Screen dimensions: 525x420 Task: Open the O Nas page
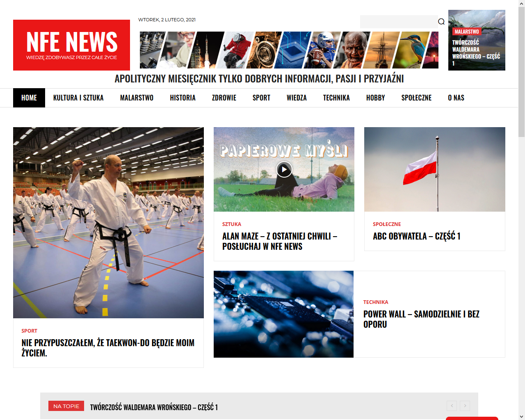(x=456, y=98)
